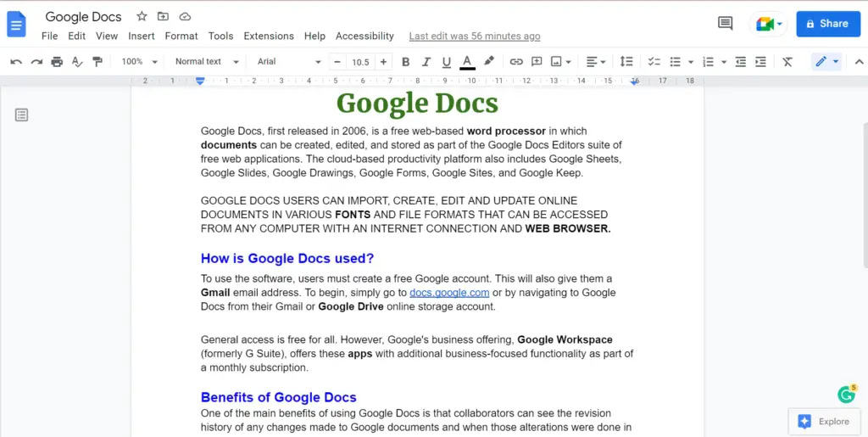Open comment history

point(726,23)
